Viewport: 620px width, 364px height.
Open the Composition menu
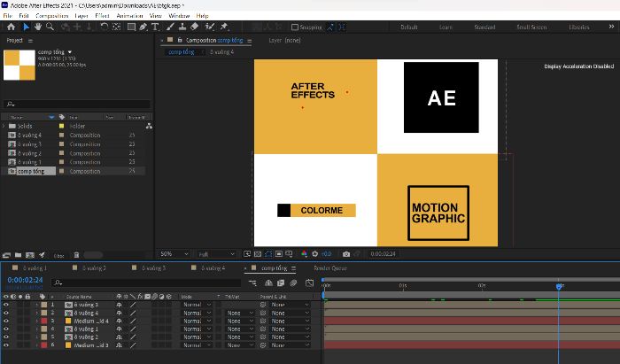pyautogui.click(x=51, y=16)
